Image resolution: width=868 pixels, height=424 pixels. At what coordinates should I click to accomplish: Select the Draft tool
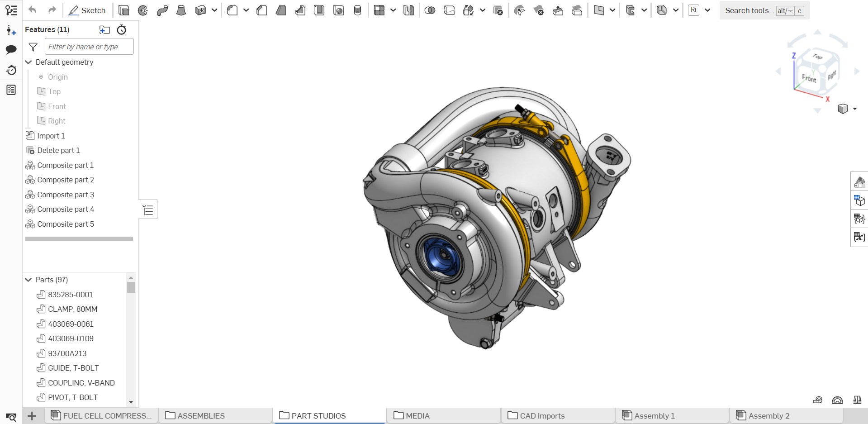tap(281, 10)
